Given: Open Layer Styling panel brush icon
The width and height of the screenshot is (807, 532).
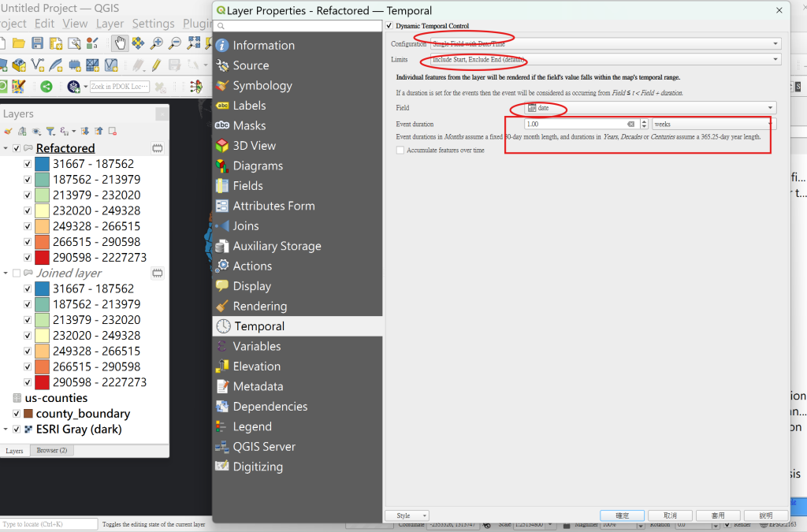Looking at the screenshot, I should tap(8, 131).
